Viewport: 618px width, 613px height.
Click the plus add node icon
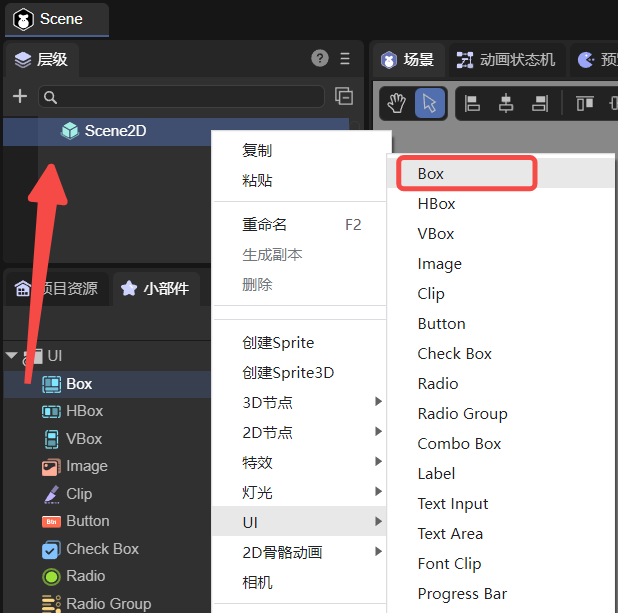[x=19, y=96]
